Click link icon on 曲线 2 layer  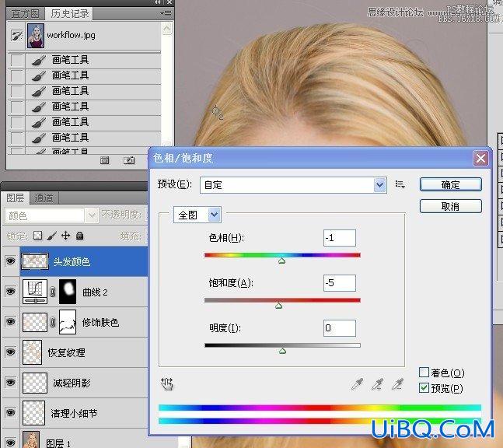[x=53, y=292]
